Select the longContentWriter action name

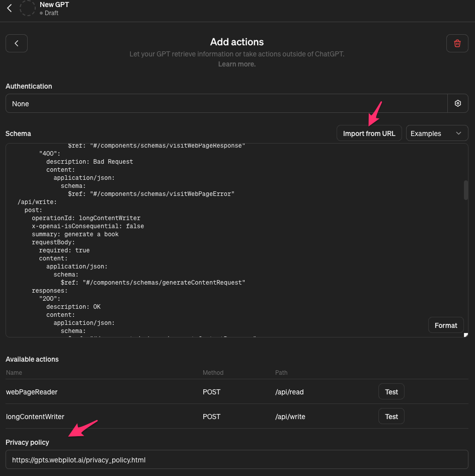[35, 417]
